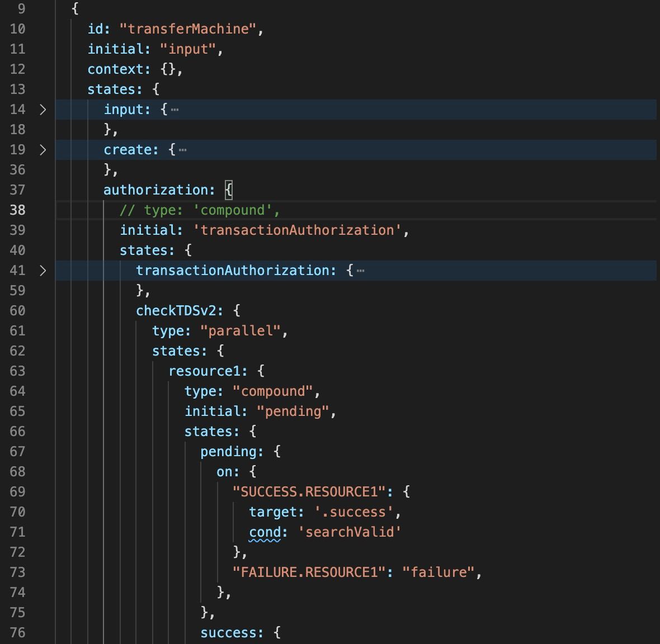Image resolution: width=660 pixels, height=644 pixels.
Task: Expand the folded create block on line 19
Action: click(43, 150)
